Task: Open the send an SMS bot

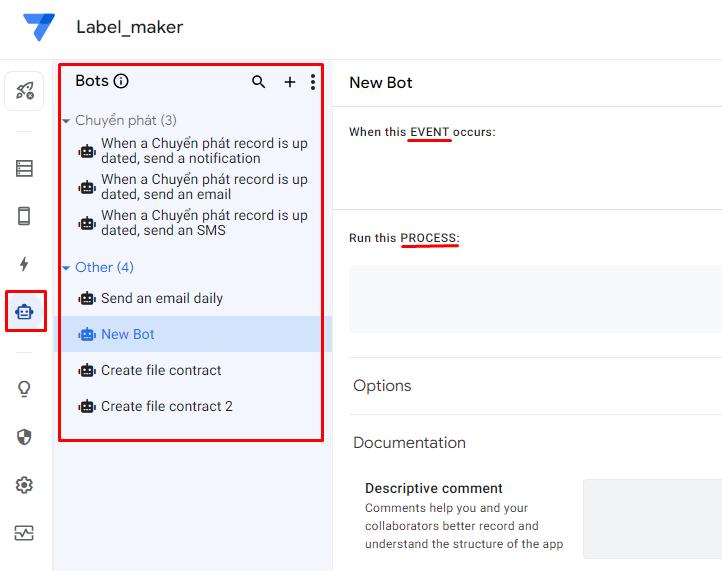Action: click(x=204, y=222)
